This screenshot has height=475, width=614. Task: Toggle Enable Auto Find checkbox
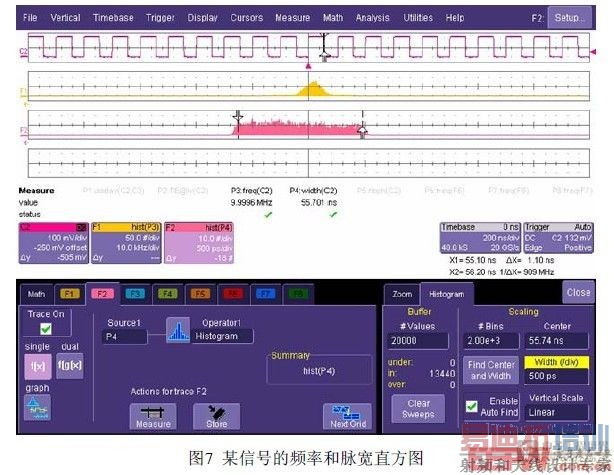pyautogui.click(x=472, y=406)
